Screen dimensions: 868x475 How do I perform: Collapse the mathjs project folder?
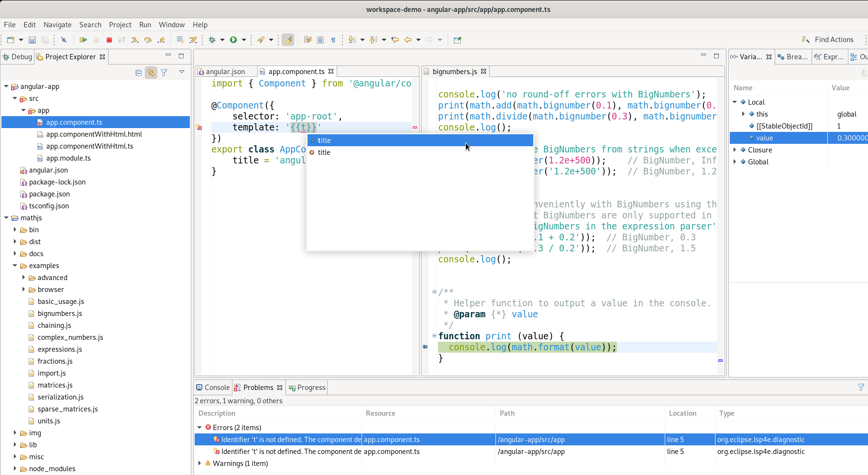(x=6, y=217)
